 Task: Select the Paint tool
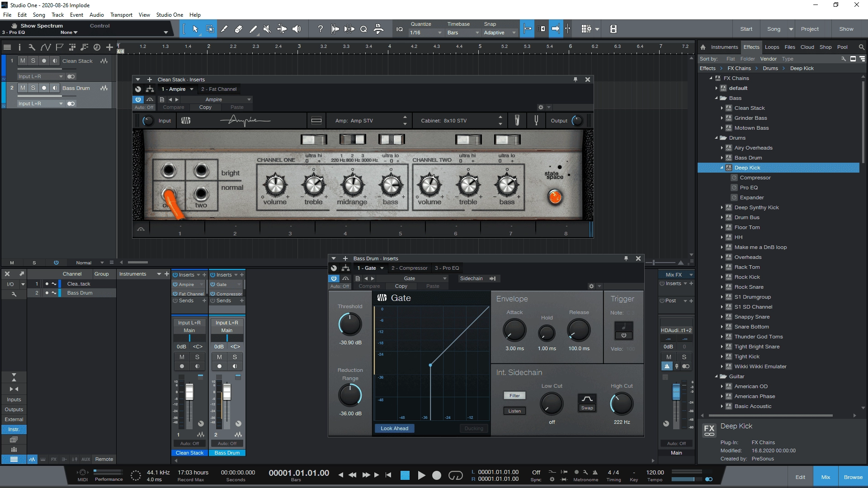click(x=253, y=29)
